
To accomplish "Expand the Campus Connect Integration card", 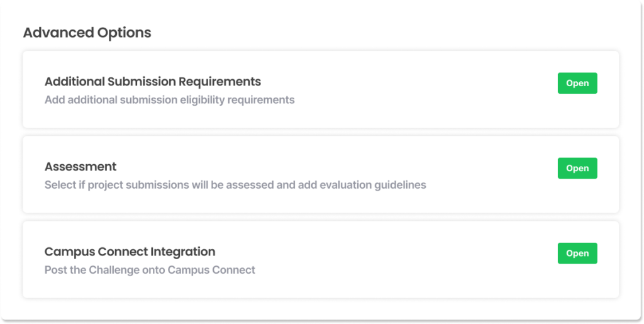I will pyautogui.click(x=577, y=253).
